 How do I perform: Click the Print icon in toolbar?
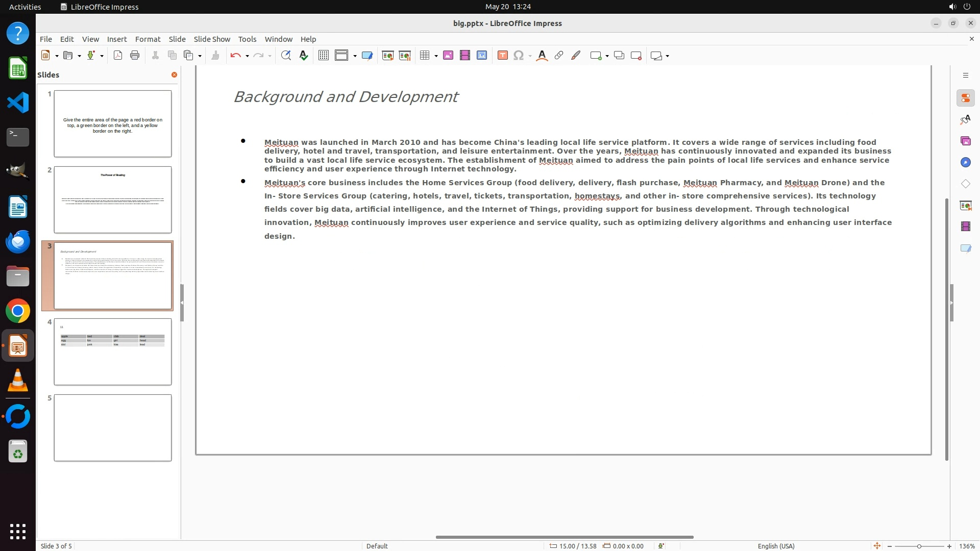(x=135, y=56)
